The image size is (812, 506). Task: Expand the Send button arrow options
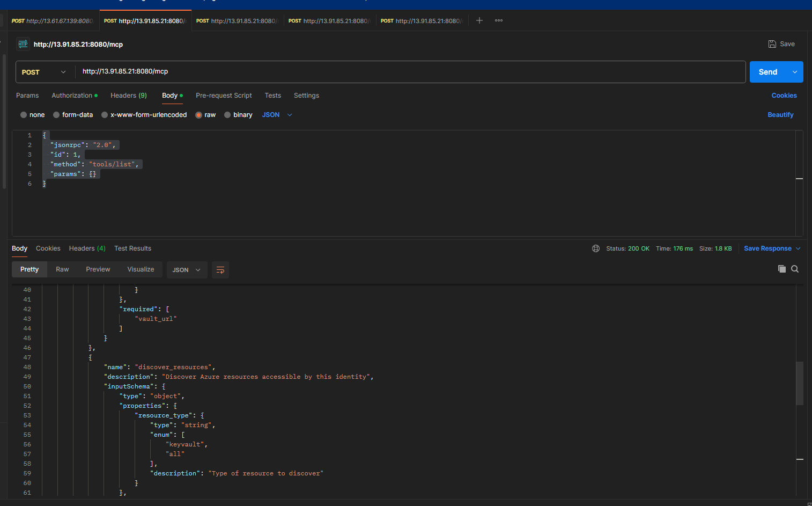click(x=795, y=72)
